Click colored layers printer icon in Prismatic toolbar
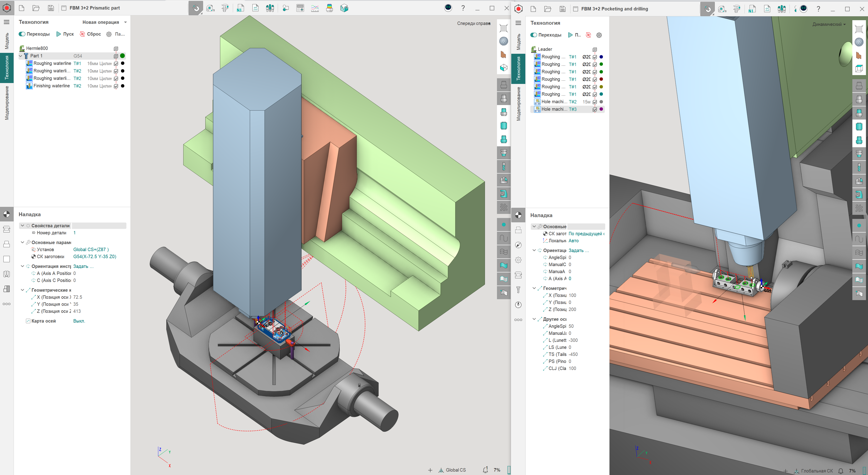 pyautogui.click(x=329, y=8)
